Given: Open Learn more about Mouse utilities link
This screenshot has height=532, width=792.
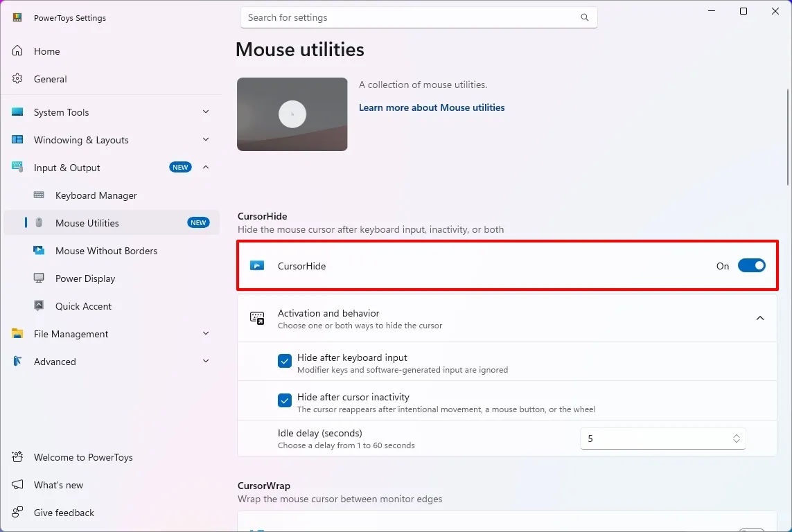Looking at the screenshot, I should click(x=432, y=107).
